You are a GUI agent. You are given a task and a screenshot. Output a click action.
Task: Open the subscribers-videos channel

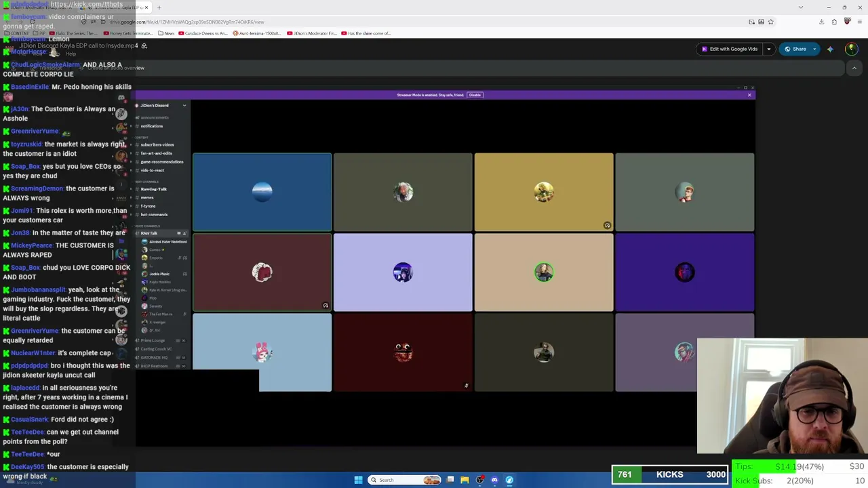coord(157,144)
